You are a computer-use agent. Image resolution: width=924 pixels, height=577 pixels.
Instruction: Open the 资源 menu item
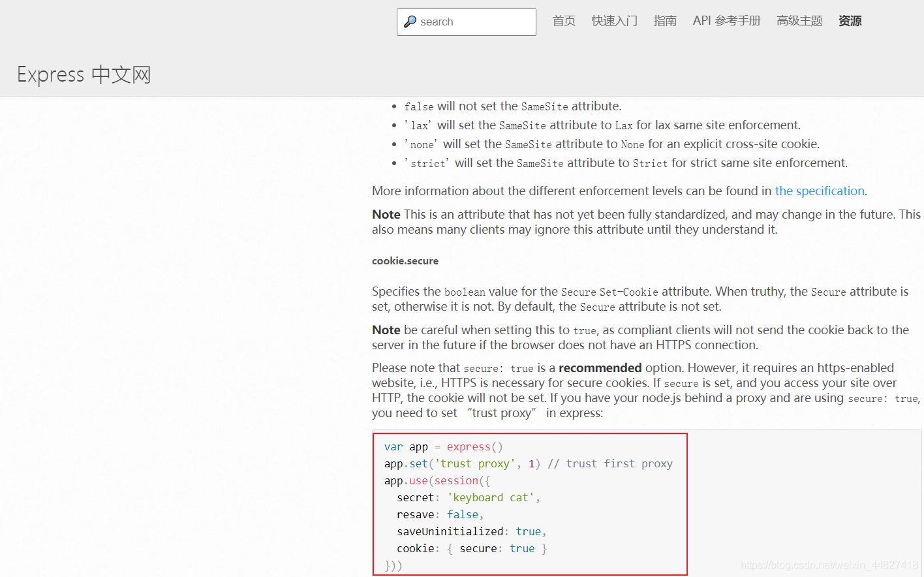coord(850,21)
